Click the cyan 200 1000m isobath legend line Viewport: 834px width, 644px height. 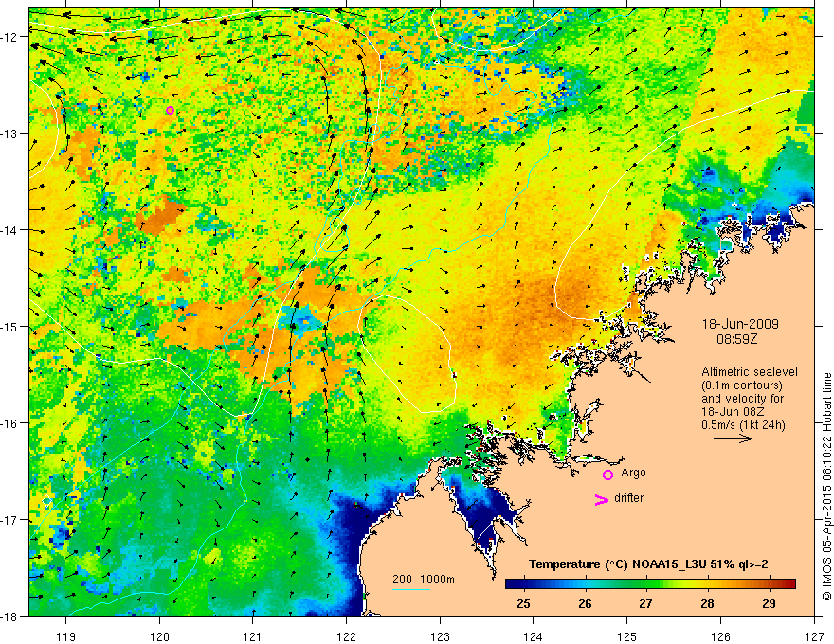pos(411,589)
